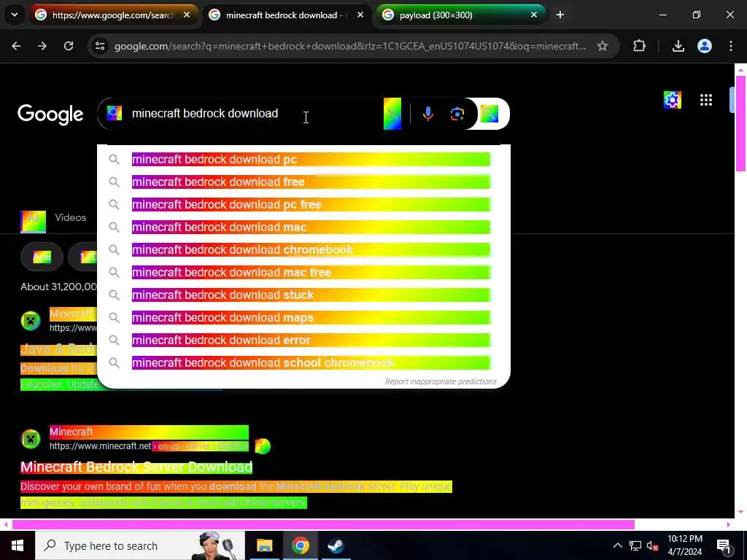The height and width of the screenshot is (560, 747).
Task: Choose suggestion 'minecraft bedrock download free'
Action: (x=303, y=182)
